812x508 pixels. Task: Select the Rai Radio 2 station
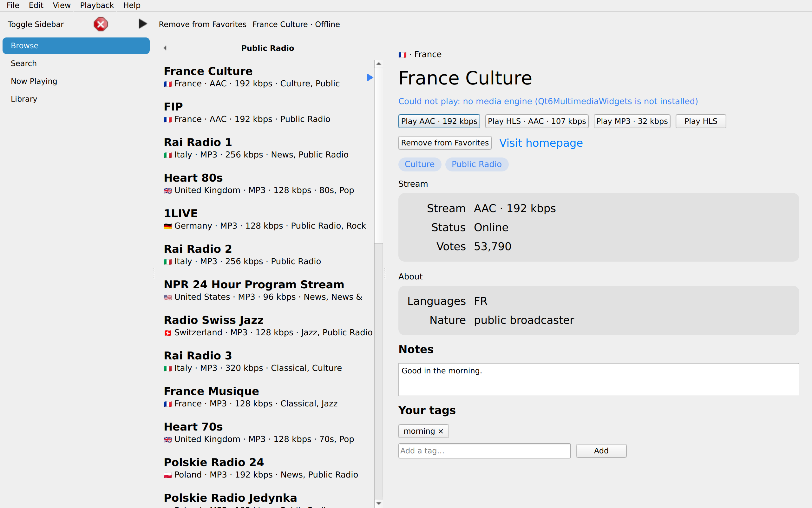tap(268, 255)
